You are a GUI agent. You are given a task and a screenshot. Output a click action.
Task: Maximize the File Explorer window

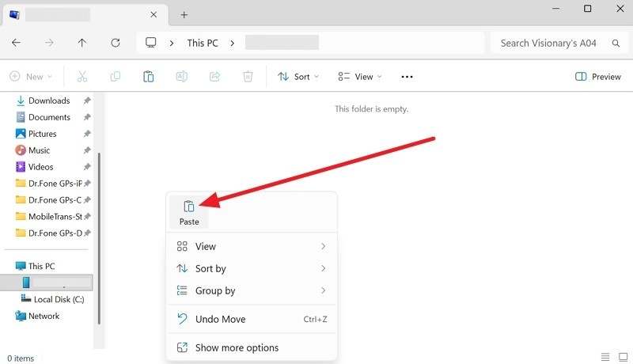point(588,9)
